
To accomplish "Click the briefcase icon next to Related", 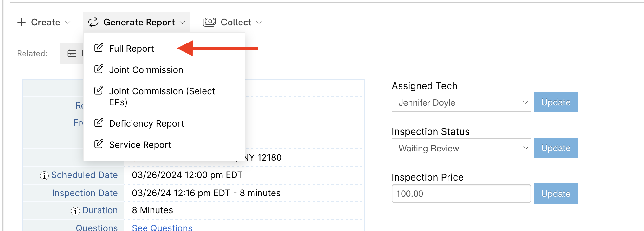I will point(71,53).
